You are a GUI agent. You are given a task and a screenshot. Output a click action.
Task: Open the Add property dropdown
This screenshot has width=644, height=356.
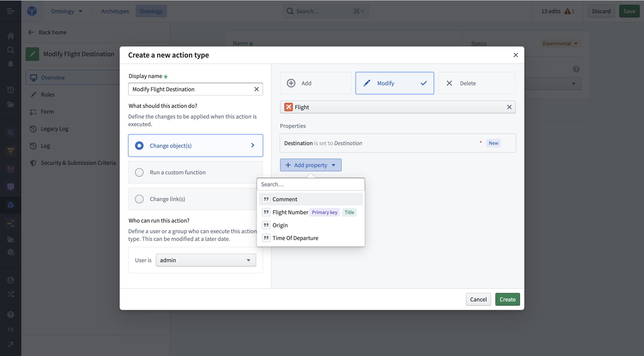[310, 165]
